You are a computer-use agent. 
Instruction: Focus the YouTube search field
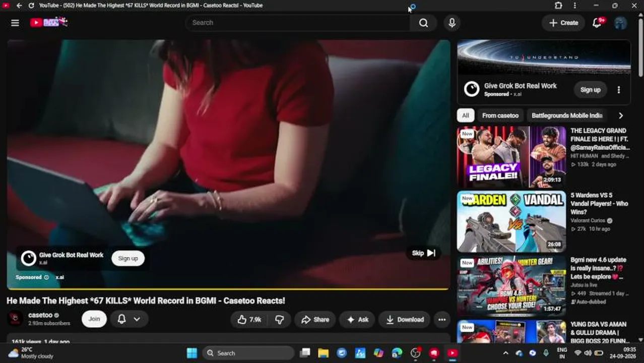(x=297, y=23)
